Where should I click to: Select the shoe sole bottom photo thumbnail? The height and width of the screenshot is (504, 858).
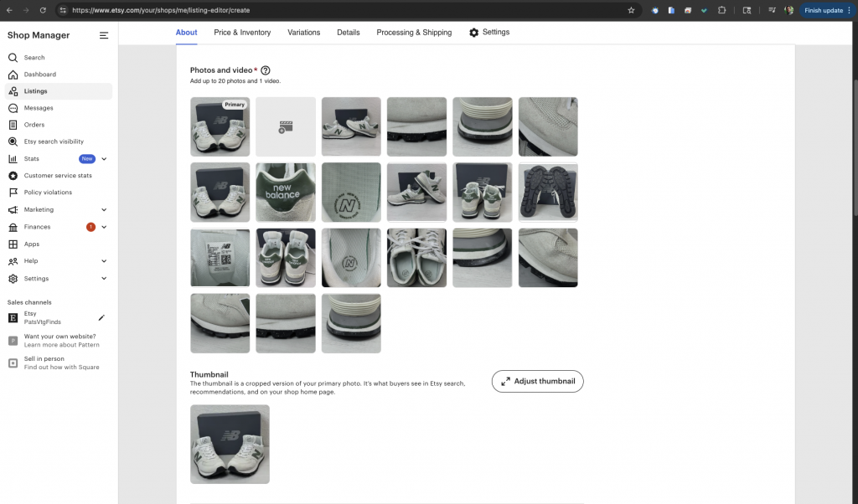pos(548,192)
